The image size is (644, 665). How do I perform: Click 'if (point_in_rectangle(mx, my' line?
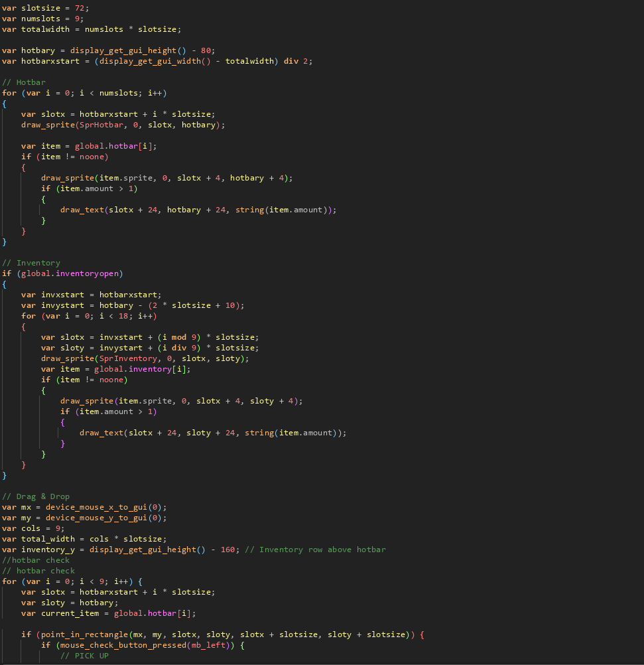[223, 634]
